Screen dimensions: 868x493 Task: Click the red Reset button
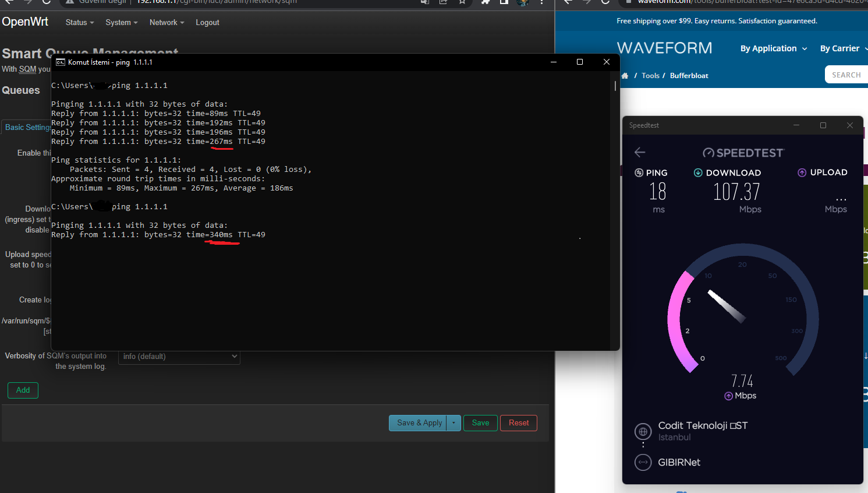(519, 423)
